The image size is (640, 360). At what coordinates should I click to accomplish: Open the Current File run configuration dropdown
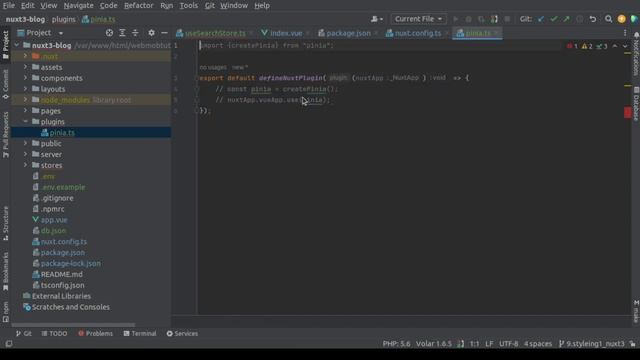tap(418, 19)
